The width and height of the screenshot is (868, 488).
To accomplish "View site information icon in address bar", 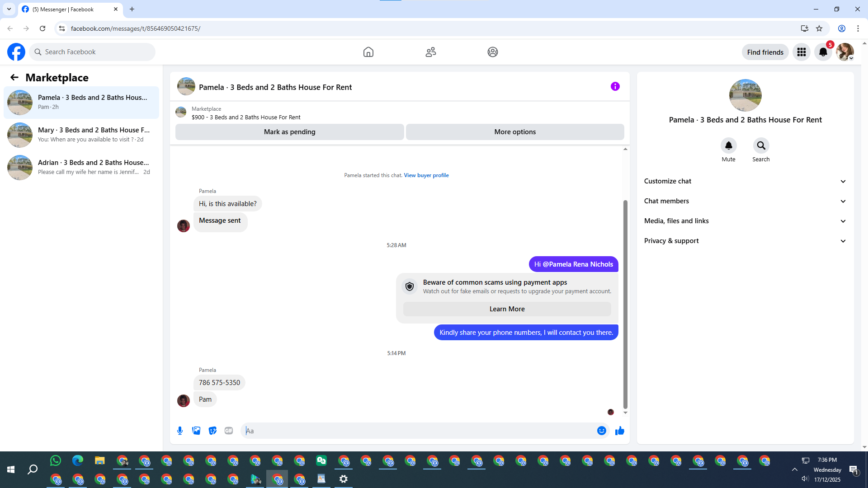I will (x=62, y=28).
